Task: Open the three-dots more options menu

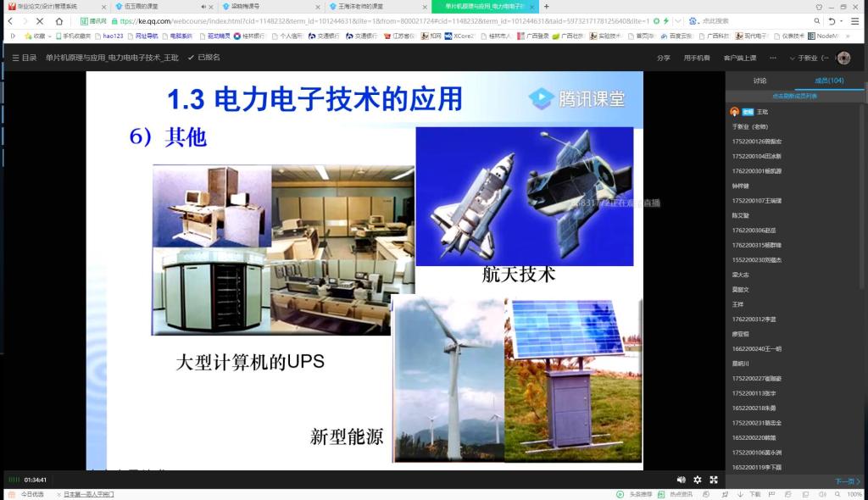Action: pos(772,58)
